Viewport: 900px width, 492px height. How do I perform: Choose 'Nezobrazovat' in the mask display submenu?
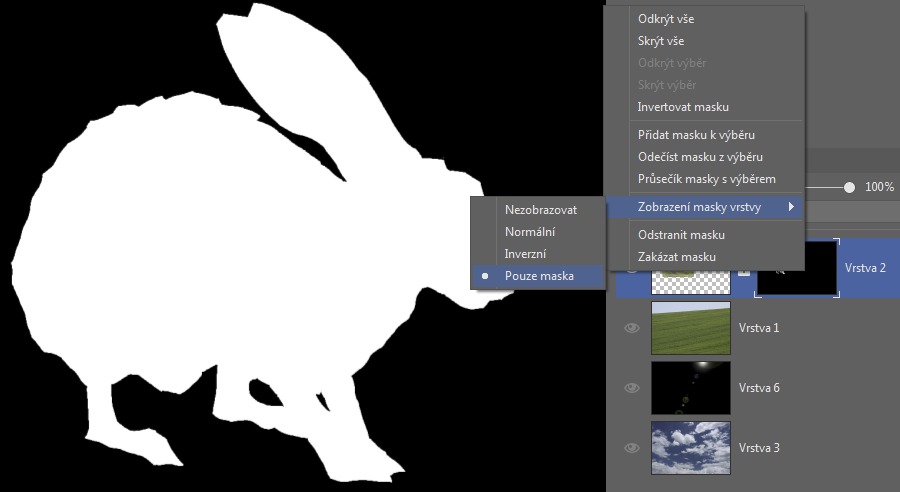click(x=541, y=210)
